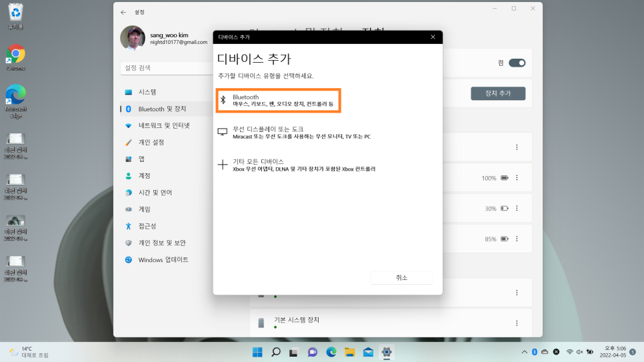Click the plus icon for other devices
644x362 pixels.
click(222, 165)
